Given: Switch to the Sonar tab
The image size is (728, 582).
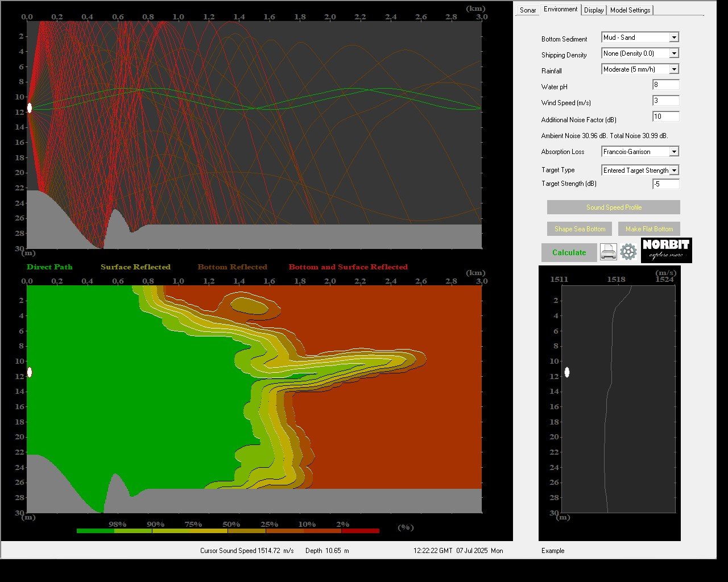Looking at the screenshot, I should 528,10.
